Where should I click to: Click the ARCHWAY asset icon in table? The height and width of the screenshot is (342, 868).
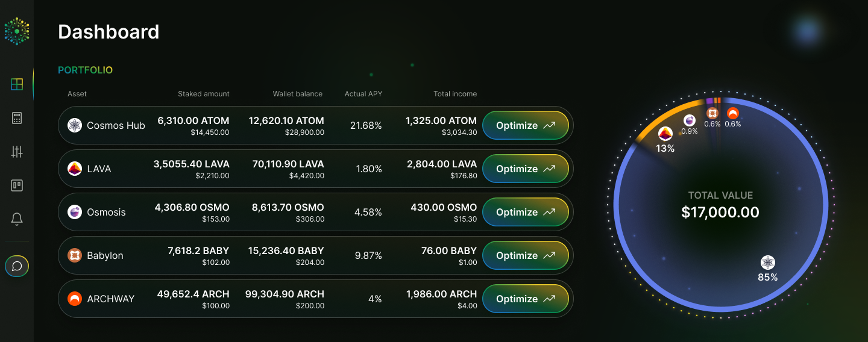74,299
